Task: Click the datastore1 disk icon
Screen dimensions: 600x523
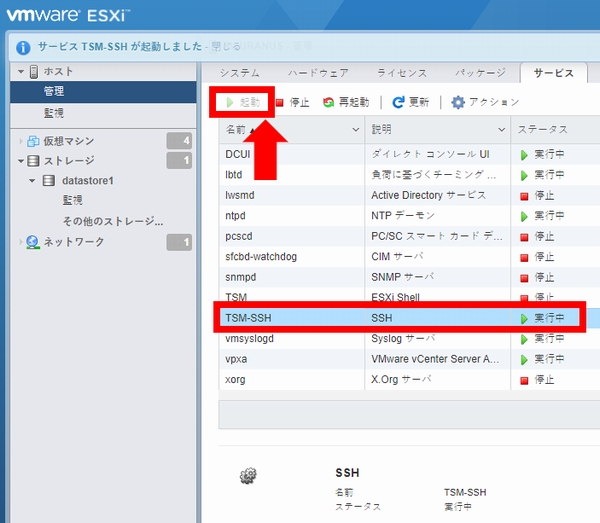Action: coord(49,181)
